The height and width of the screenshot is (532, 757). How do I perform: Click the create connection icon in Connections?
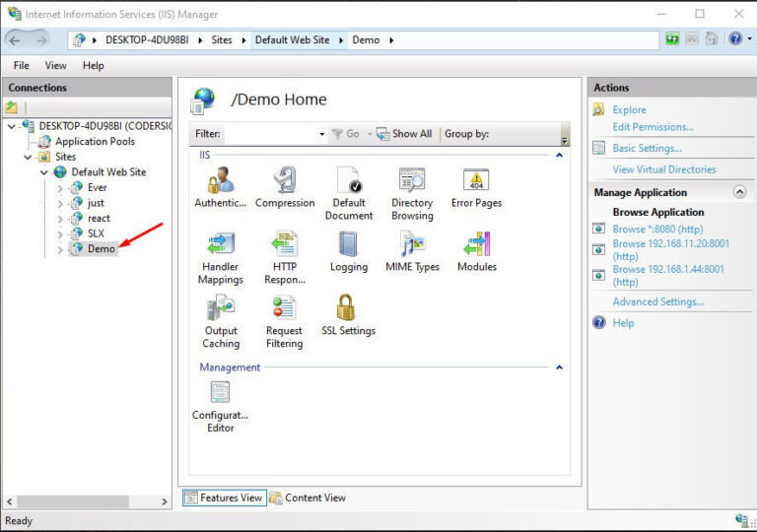pos(11,107)
